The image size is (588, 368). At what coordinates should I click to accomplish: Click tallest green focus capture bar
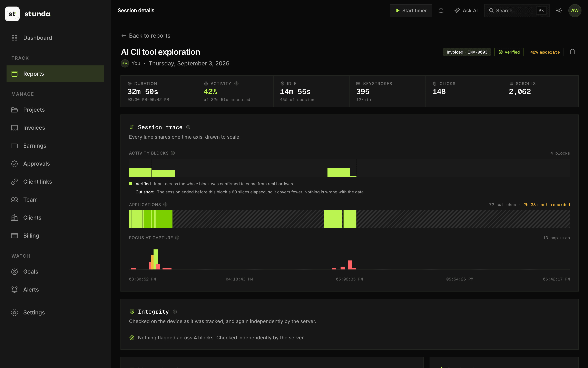click(x=156, y=259)
